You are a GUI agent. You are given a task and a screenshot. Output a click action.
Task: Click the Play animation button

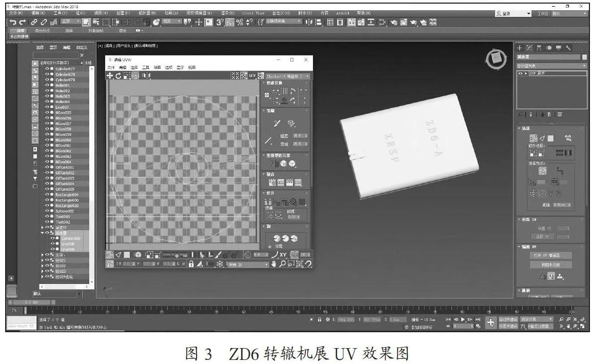coord(463,319)
